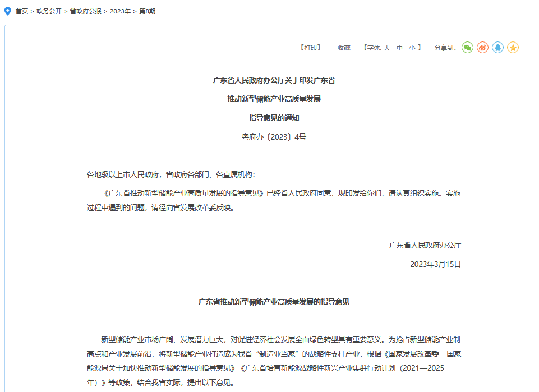Share the page to Weibo
This screenshot has width=539, height=392.
click(x=482, y=48)
